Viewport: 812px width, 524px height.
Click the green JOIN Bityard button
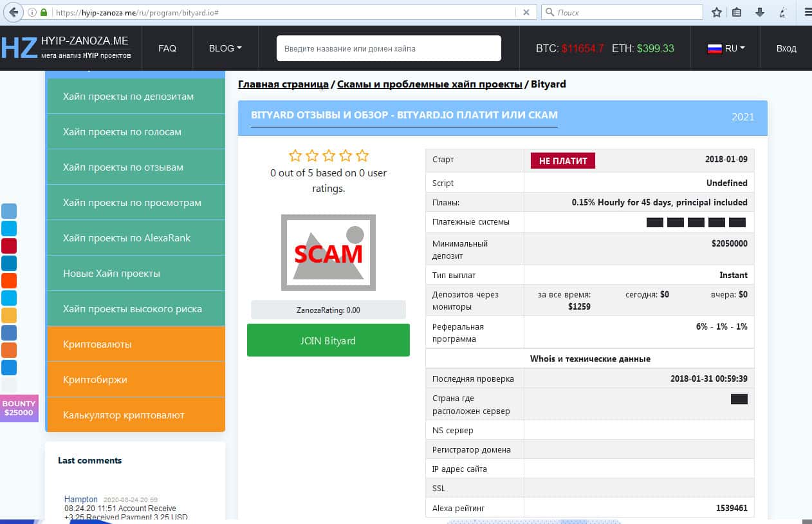(x=328, y=340)
